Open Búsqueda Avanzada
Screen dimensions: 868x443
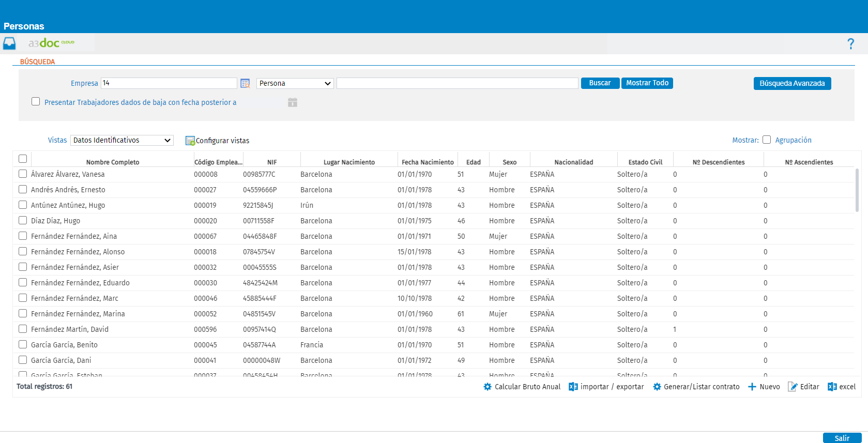pos(792,83)
